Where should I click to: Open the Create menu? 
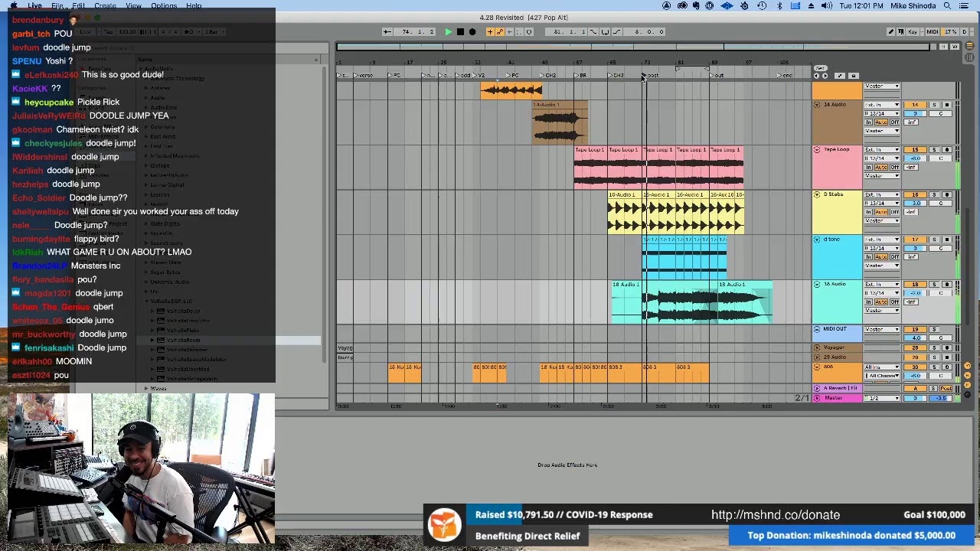pos(105,6)
